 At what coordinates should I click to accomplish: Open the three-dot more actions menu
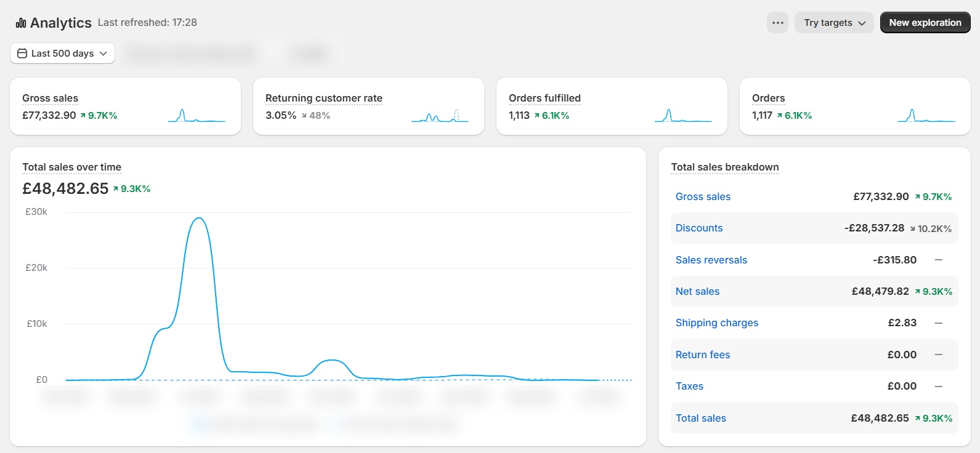coord(778,23)
